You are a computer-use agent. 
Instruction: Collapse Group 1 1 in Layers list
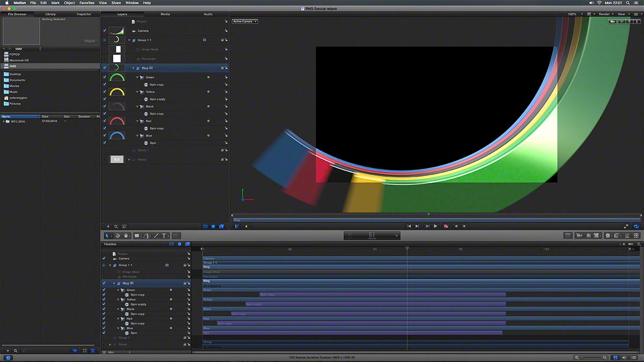pos(129,40)
